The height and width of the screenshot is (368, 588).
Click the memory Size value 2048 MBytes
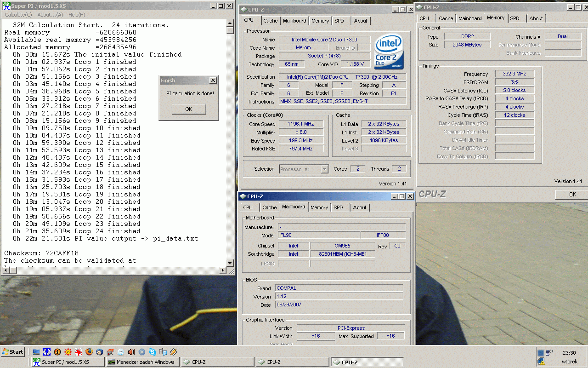(x=468, y=45)
